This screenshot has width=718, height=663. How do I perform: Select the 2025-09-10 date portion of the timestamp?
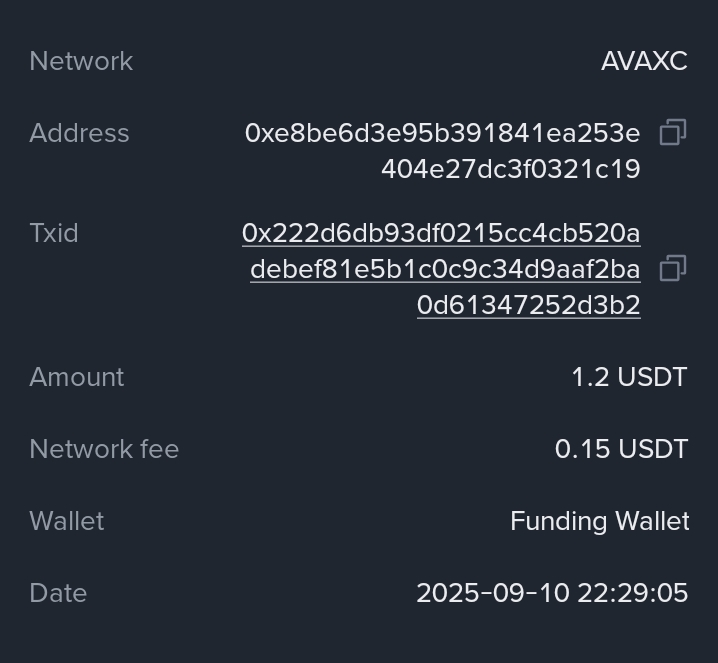coord(478,593)
